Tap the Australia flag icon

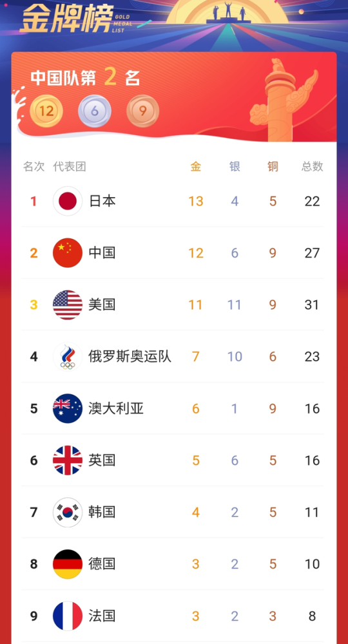(x=68, y=408)
